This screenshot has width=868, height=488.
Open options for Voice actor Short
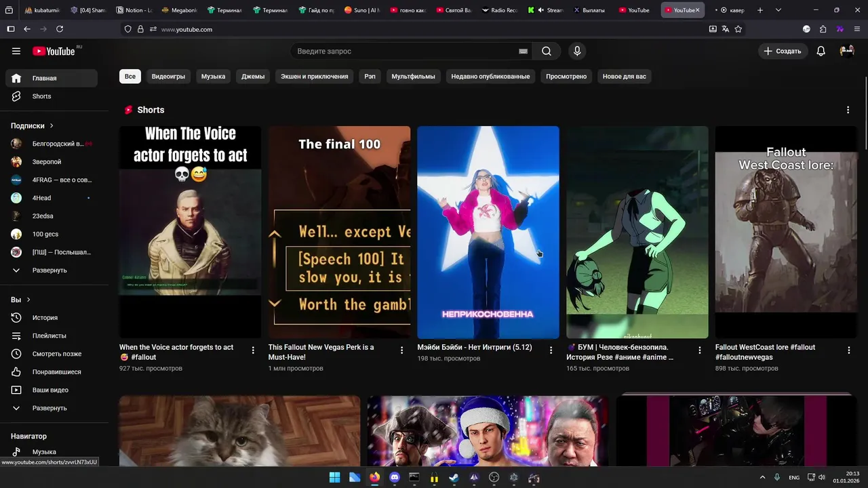253,350
